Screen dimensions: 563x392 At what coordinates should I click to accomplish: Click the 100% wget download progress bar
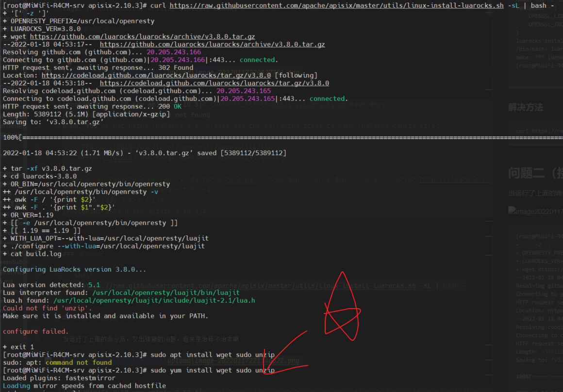pos(283,137)
